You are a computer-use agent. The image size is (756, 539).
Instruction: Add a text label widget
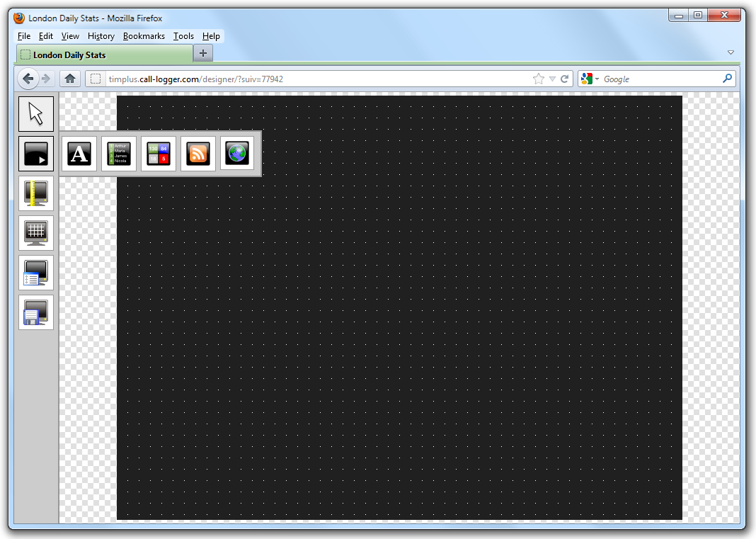[79, 154]
